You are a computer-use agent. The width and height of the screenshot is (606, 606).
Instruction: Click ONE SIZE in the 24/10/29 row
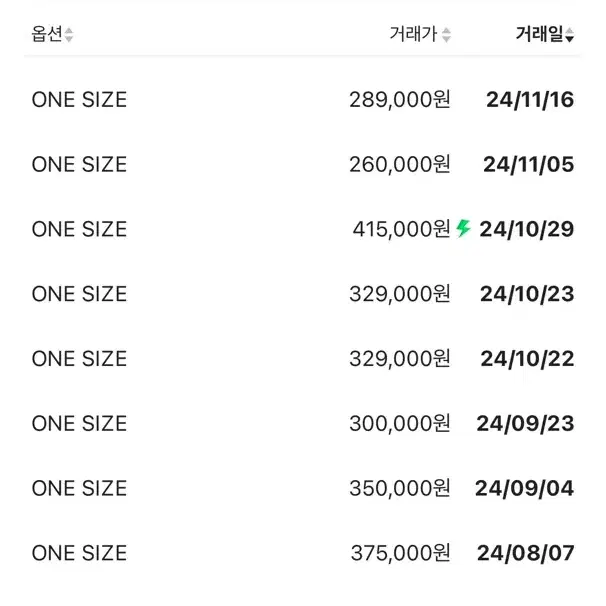point(79,229)
